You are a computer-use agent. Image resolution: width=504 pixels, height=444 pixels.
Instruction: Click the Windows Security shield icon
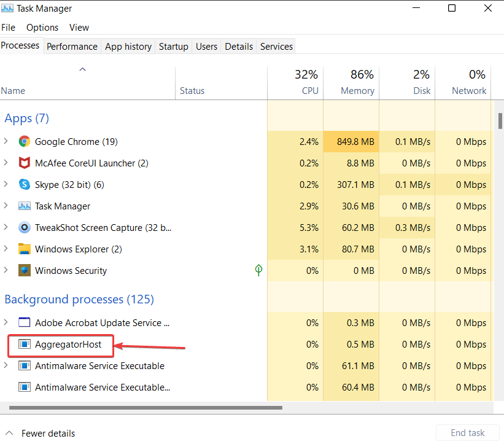[x=25, y=270]
